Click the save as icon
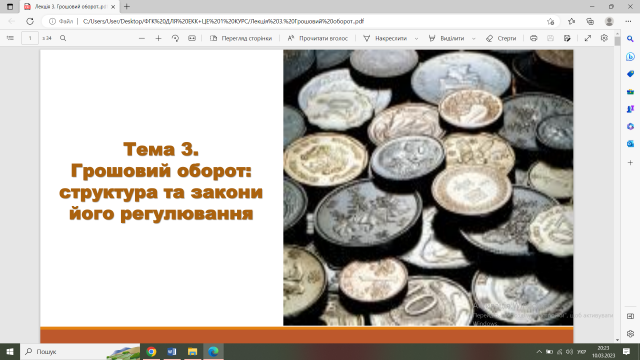This screenshot has width=640, height=360. click(567, 38)
